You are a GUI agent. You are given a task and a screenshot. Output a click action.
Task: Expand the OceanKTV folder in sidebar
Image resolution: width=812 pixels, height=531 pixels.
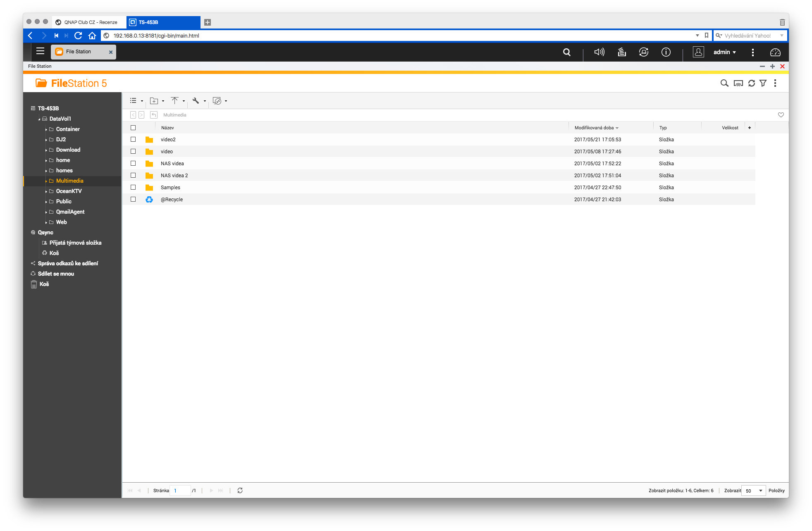coord(45,191)
